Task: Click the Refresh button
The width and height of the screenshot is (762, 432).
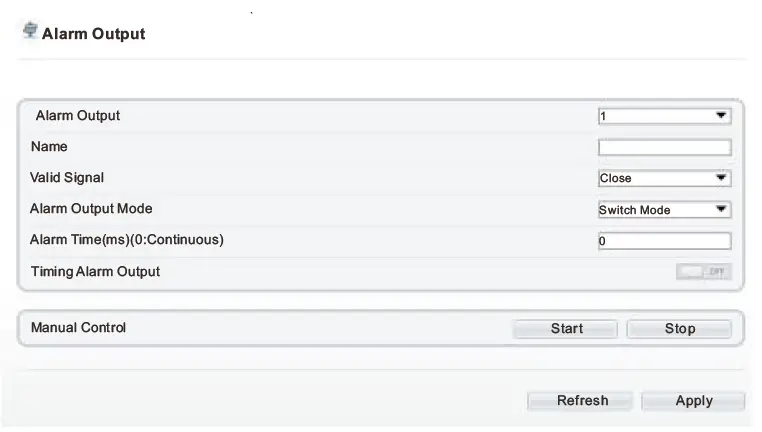Action: click(x=582, y=401)
